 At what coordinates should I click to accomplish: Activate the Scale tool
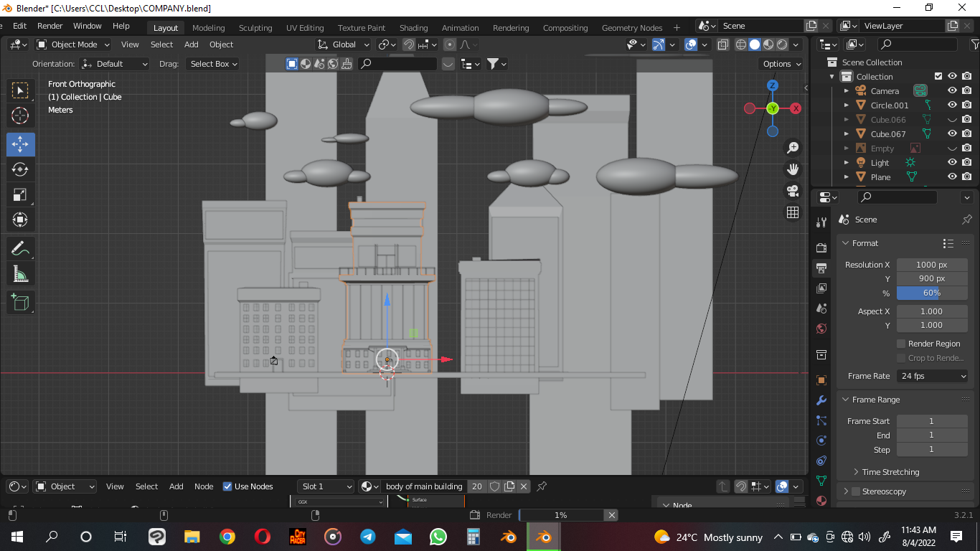tap(20, 194)
